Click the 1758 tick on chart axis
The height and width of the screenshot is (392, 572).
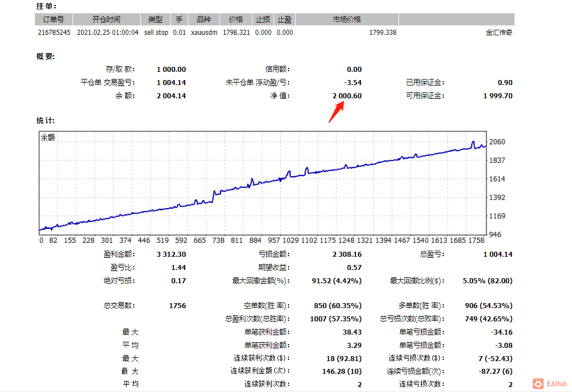pos(476,241)
